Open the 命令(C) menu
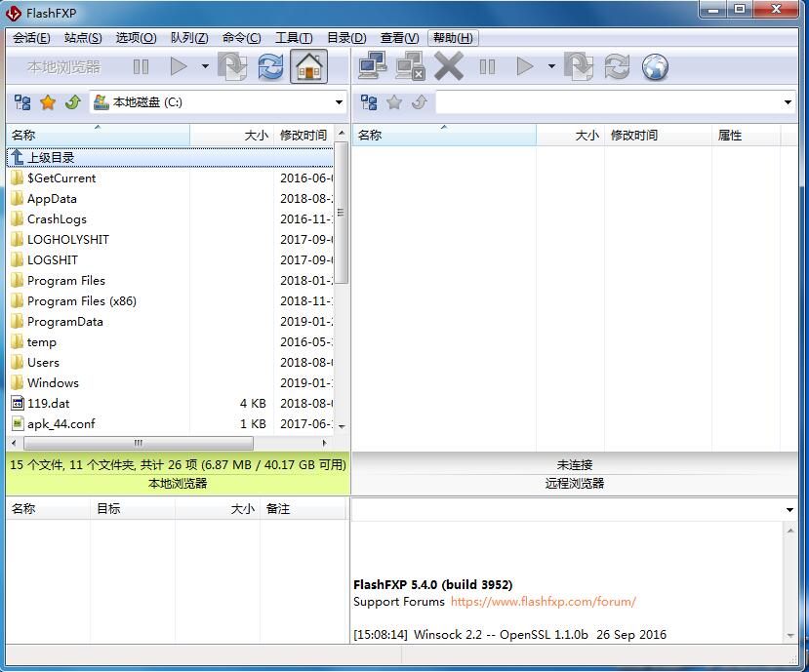 [x=241, y=38]
